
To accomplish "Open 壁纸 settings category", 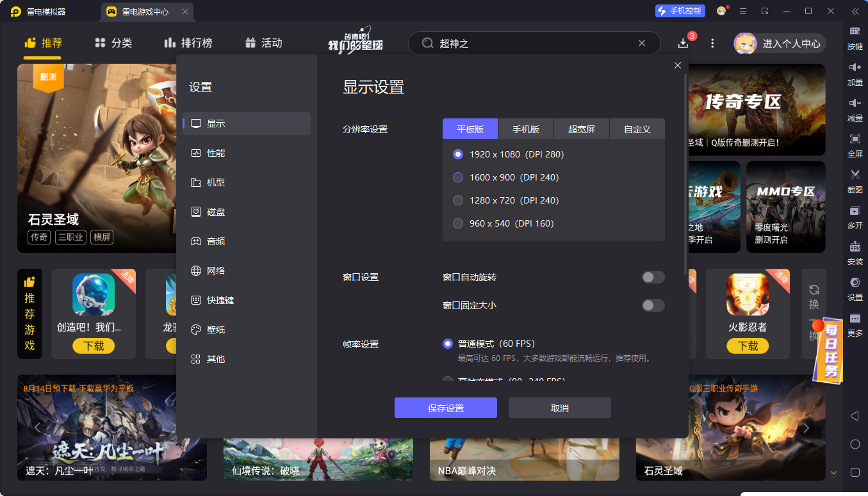I will [x=247, y=330].
